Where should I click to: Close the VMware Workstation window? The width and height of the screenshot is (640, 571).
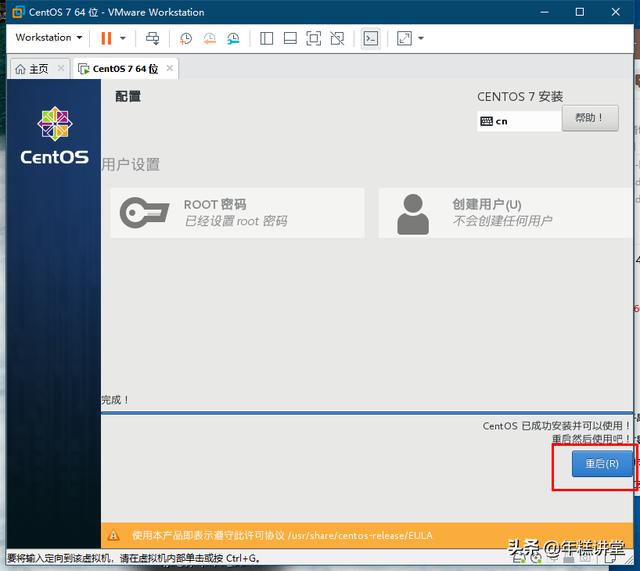pos(616,12)
